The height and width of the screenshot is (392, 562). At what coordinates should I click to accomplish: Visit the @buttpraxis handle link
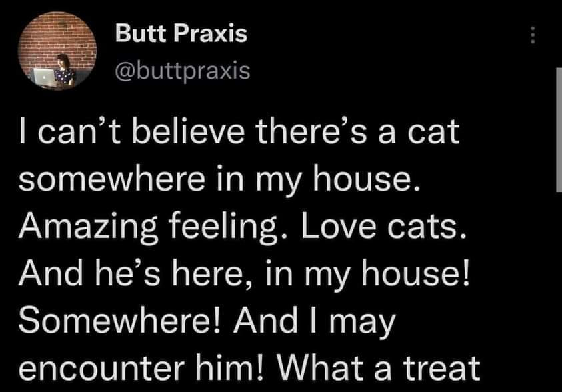[x=183, y=70]
